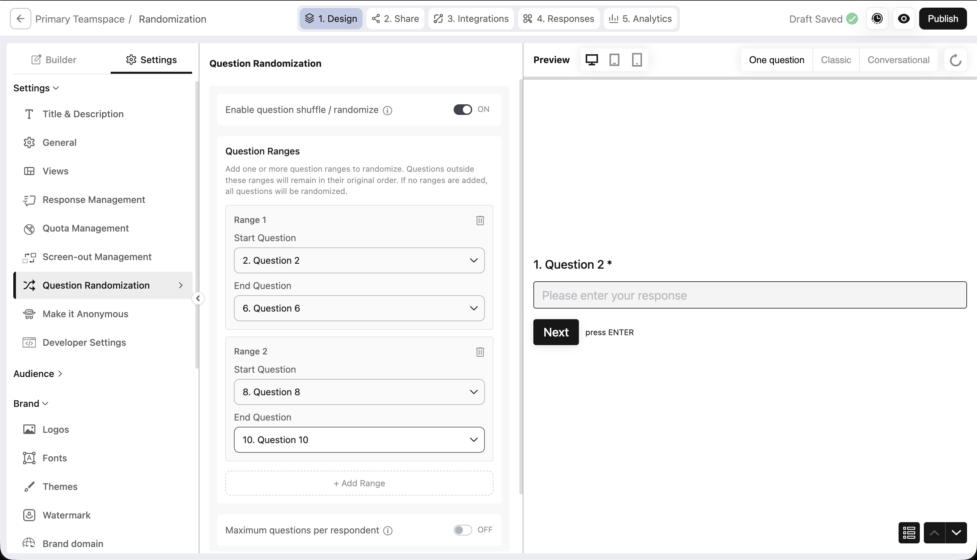This screenshot has height=560, width=977.
Task: Go to 4. Responses tab
Action: pos(559,19)
